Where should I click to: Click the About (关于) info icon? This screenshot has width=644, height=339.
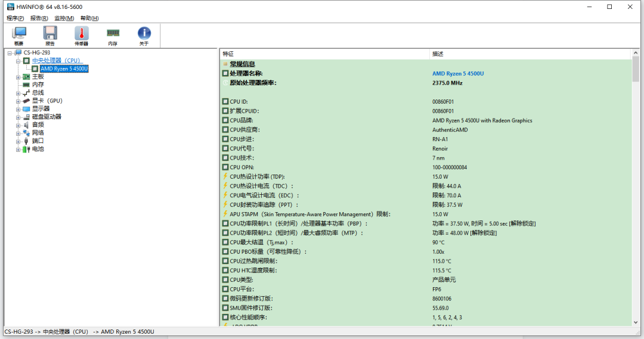click(x=144, y=36)
